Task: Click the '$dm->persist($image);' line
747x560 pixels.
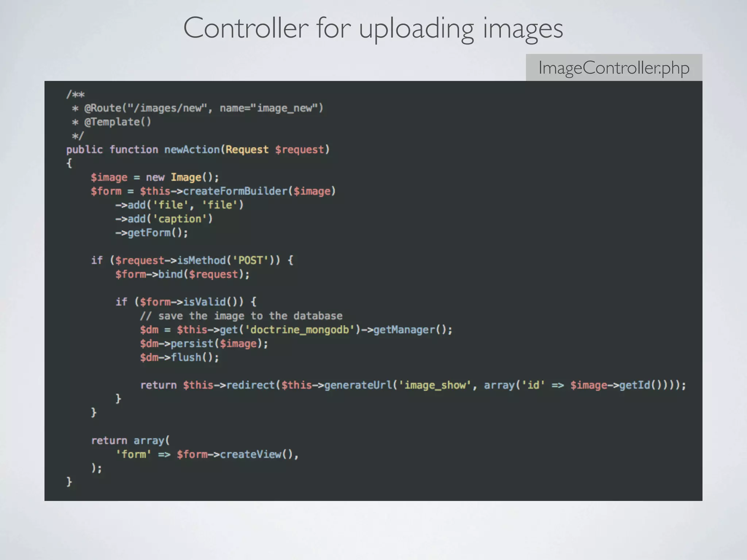Action: coord(204,344)
